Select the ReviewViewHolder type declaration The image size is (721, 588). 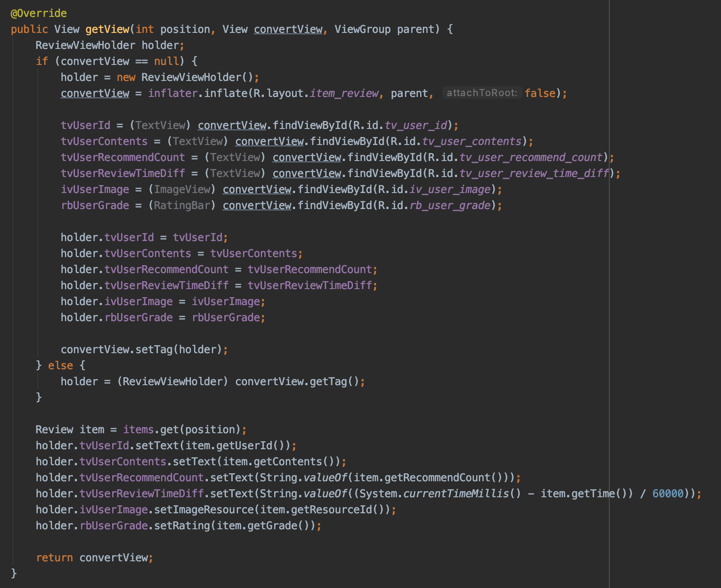pos(85,45)
